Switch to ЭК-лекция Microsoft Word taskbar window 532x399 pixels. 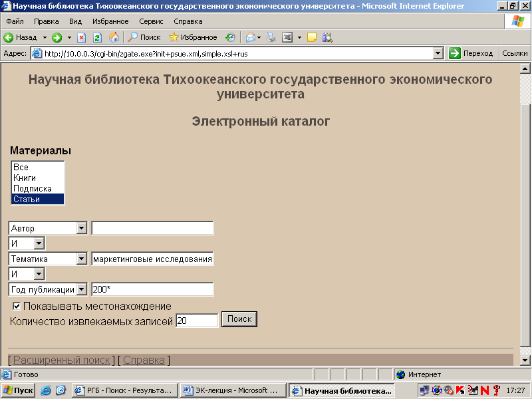pos(233,390)
